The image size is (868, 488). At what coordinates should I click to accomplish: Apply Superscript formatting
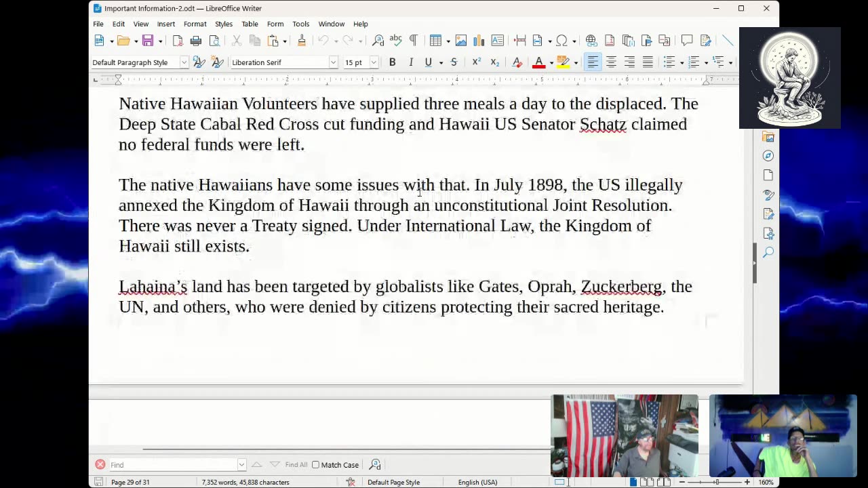[x=476, y=62]
